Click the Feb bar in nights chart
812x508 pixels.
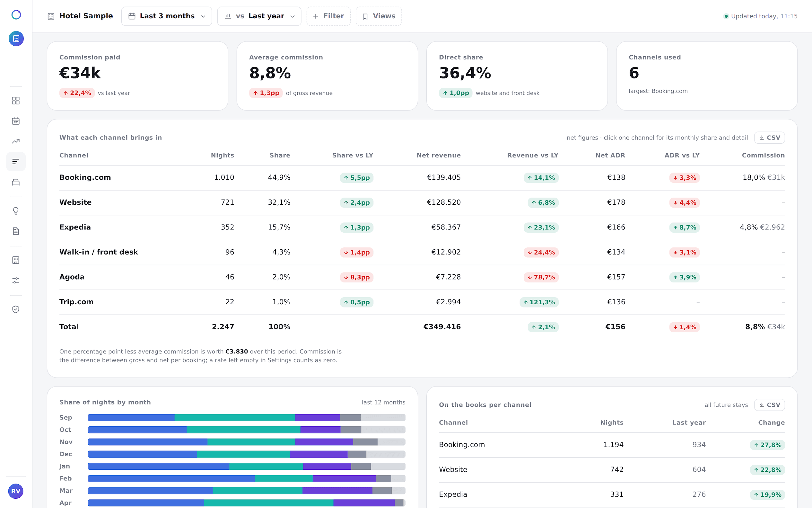246,478
